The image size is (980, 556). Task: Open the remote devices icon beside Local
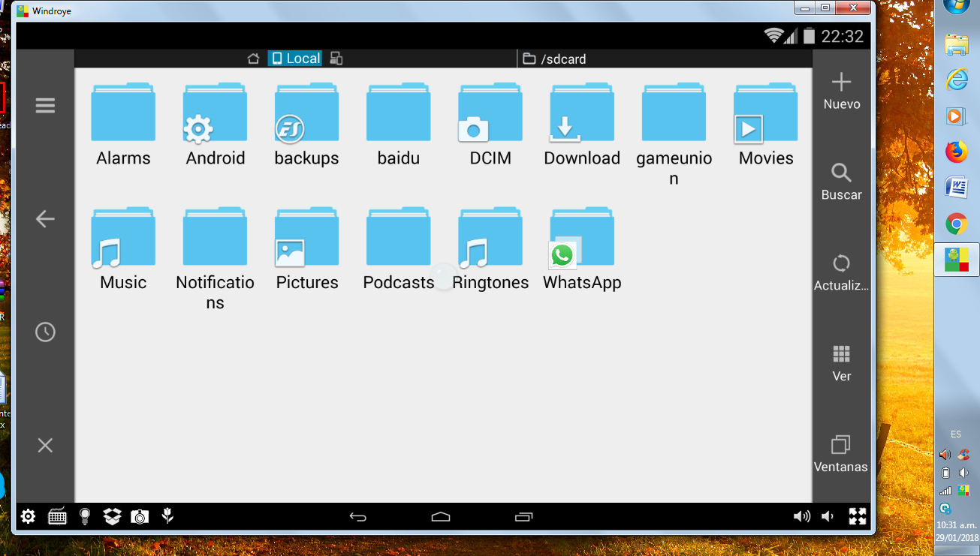tap(336, 58)
